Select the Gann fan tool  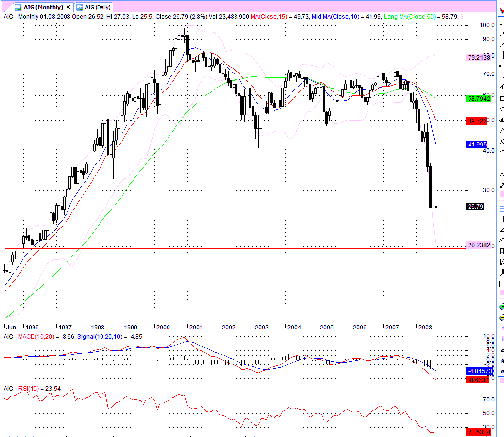click(x=502, y=262)
